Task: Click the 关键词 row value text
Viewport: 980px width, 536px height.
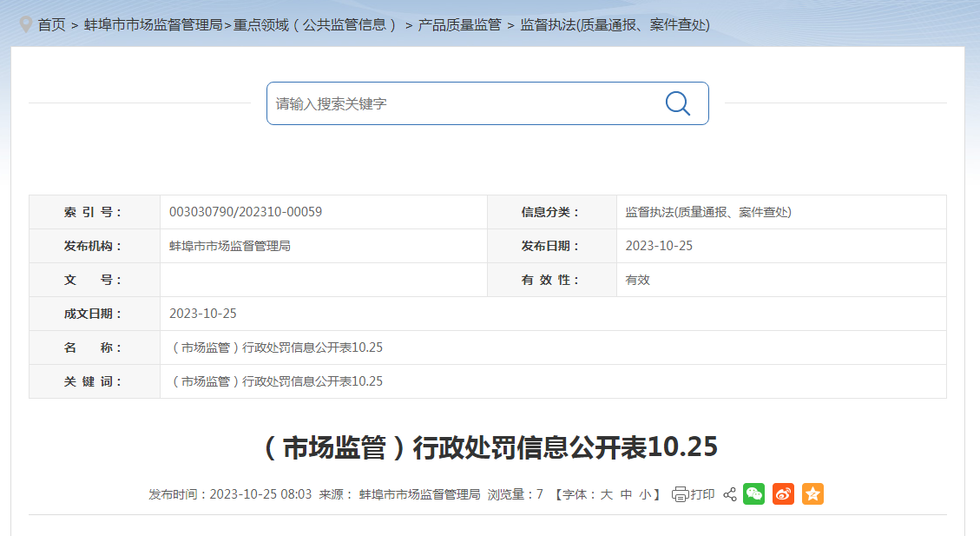Action: pos(276,380)
